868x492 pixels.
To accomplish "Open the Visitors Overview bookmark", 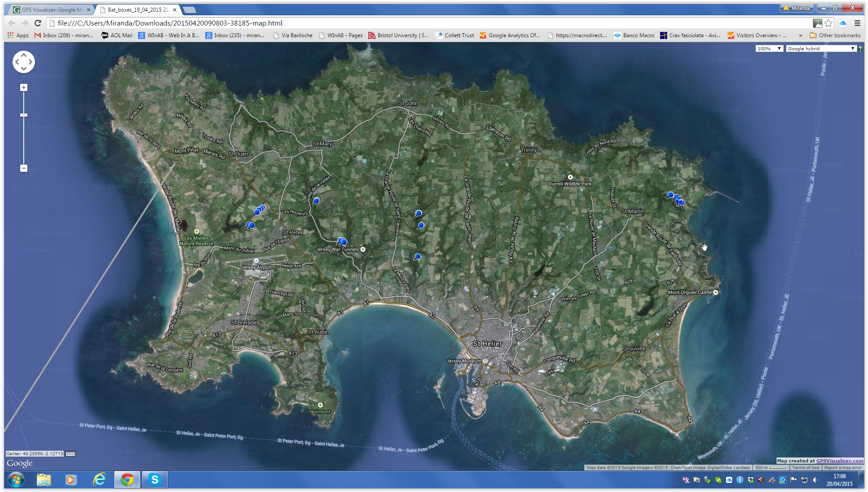I will click(x=756, y=35).
